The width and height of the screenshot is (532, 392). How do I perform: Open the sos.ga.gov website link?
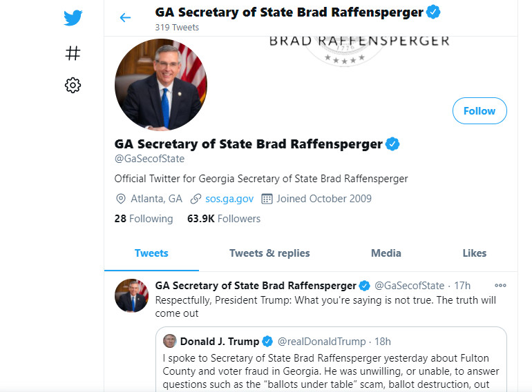(229, 199)
